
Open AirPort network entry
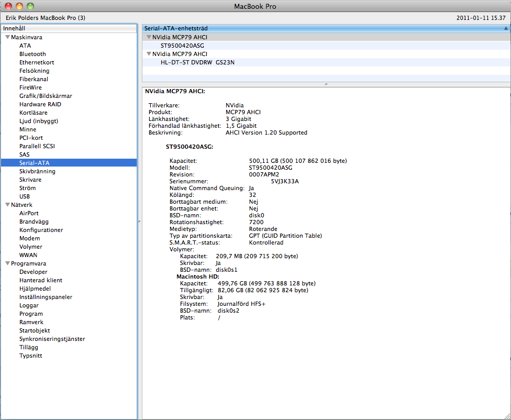29,213
